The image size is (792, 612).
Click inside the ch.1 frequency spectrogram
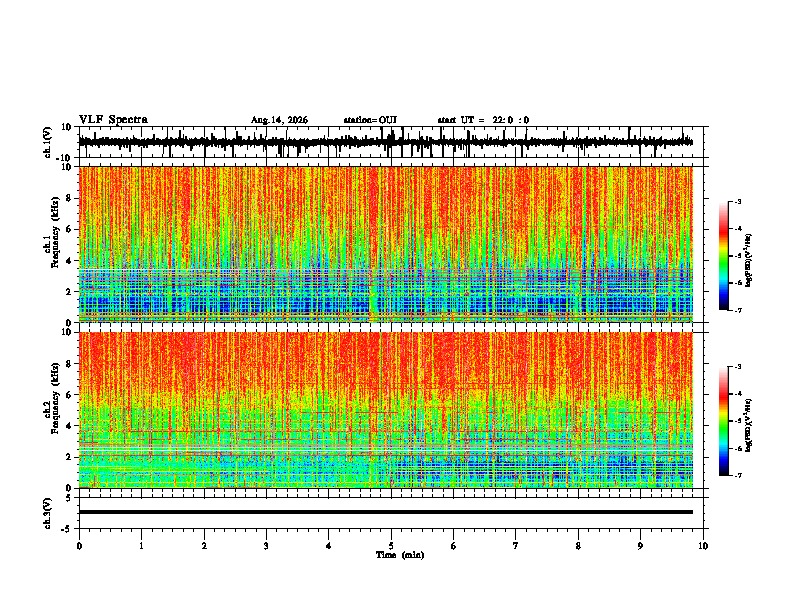pyautogui.click(x=385, y=244)
